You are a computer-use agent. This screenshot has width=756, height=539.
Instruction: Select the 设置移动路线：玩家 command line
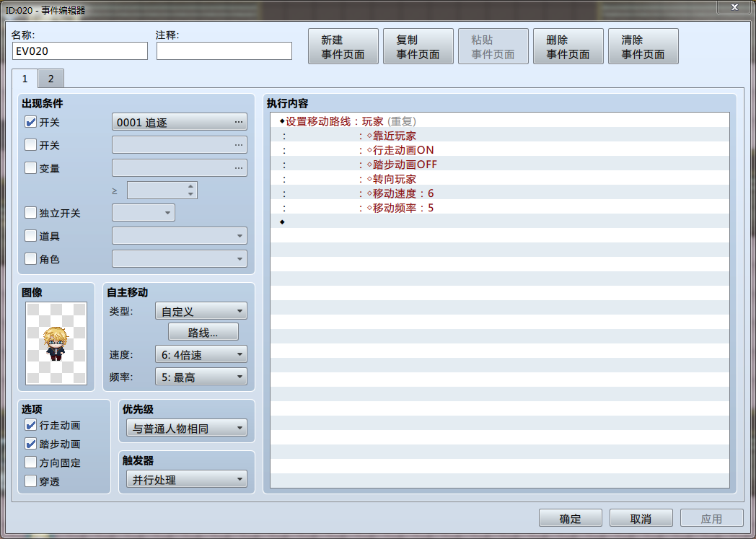[499, 121]
